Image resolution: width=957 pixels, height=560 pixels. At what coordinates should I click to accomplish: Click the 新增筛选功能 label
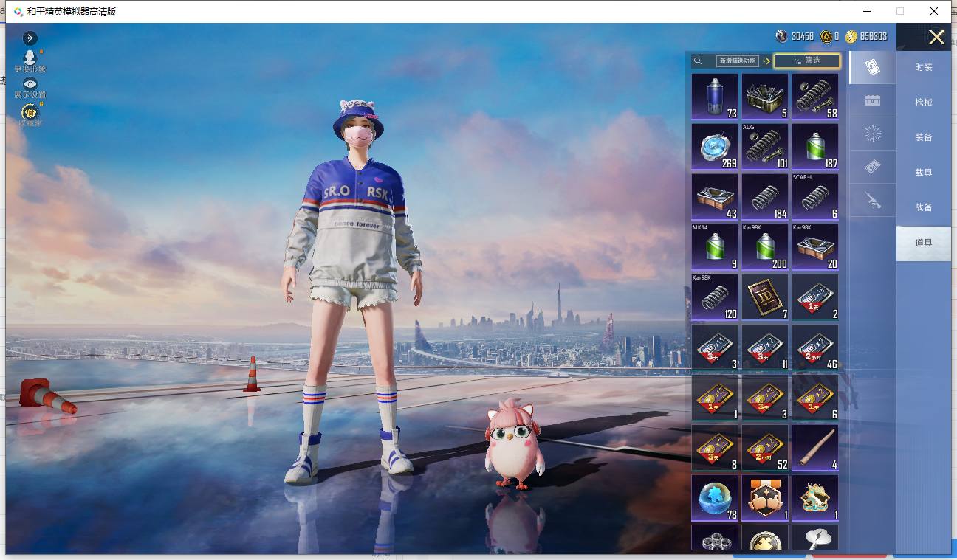click(737, 61)
